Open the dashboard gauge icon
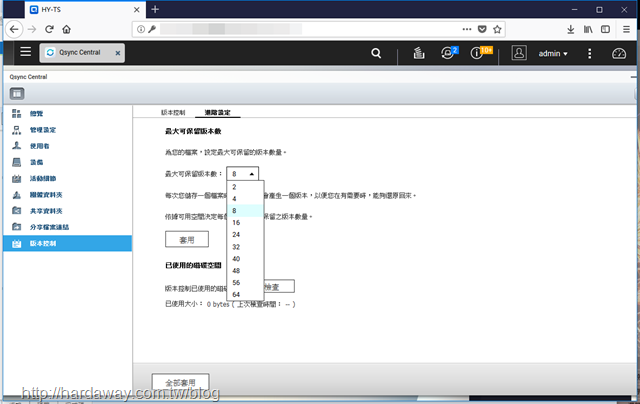This screenshot has width=640, height=404. click(x=619, y=53)
